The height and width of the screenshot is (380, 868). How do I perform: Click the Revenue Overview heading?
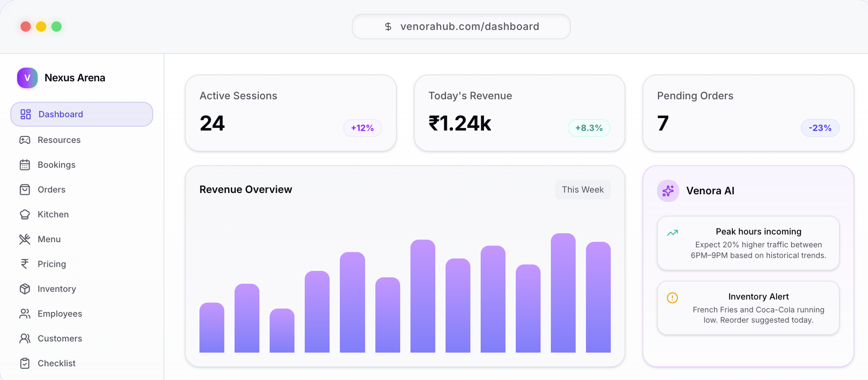point(246,190)
